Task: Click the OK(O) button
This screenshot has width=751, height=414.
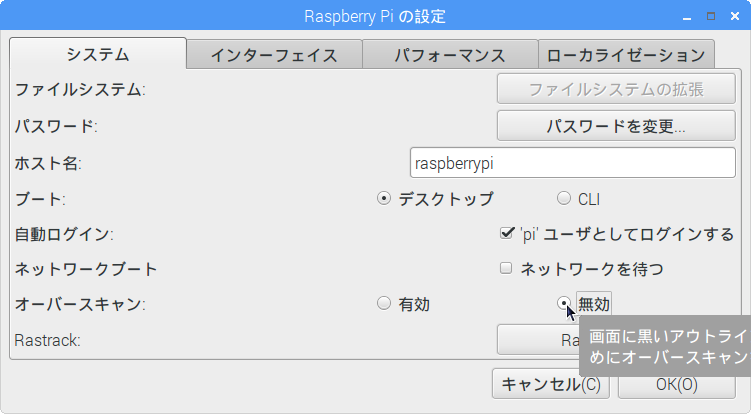Action: click(x=677, y=384)
